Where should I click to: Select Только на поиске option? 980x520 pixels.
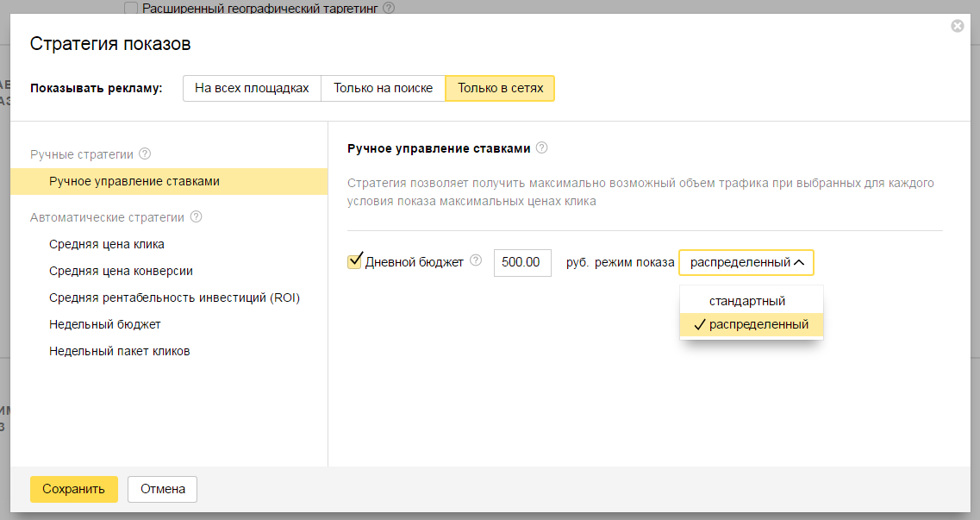click(x=383, y=88)
